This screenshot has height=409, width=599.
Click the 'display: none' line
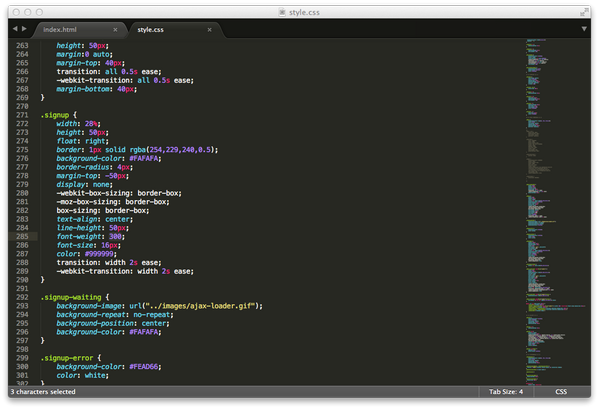[x=84, y=184]
